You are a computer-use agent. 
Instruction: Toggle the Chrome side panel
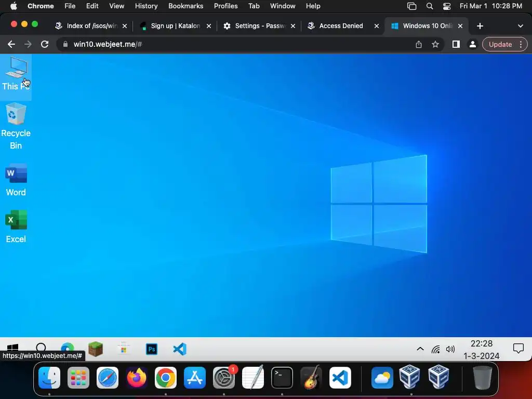coord(456,44)
